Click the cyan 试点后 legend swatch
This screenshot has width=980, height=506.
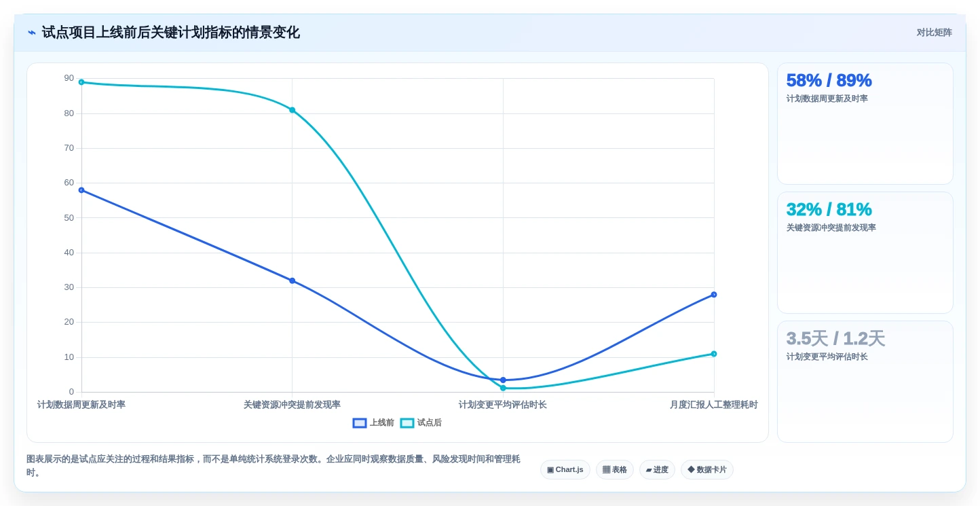(x=407, y=423)
